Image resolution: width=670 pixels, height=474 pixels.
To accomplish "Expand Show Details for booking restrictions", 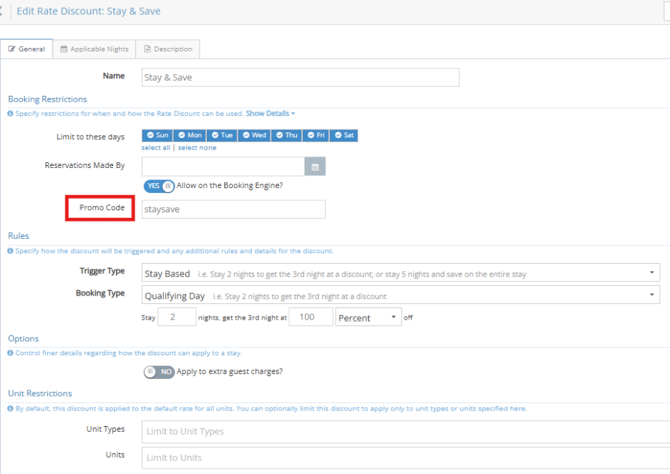I will [269, 114].
